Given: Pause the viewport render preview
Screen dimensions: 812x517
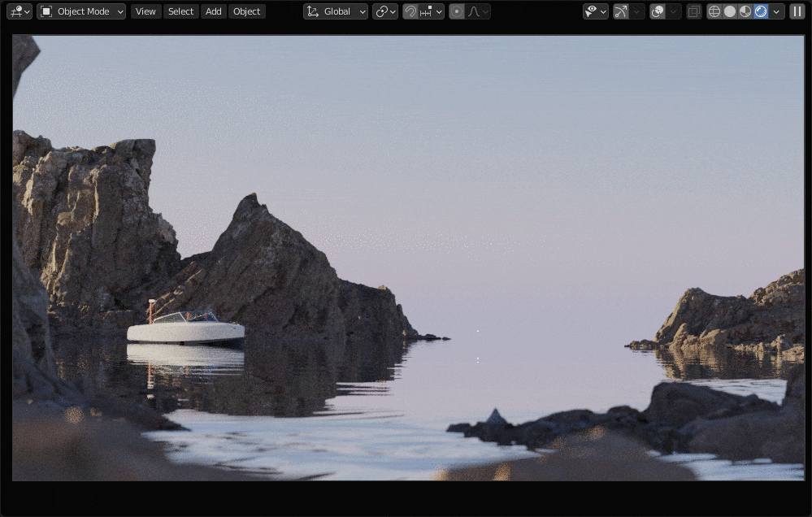Looking at the screenshot, I should [797, 11].
